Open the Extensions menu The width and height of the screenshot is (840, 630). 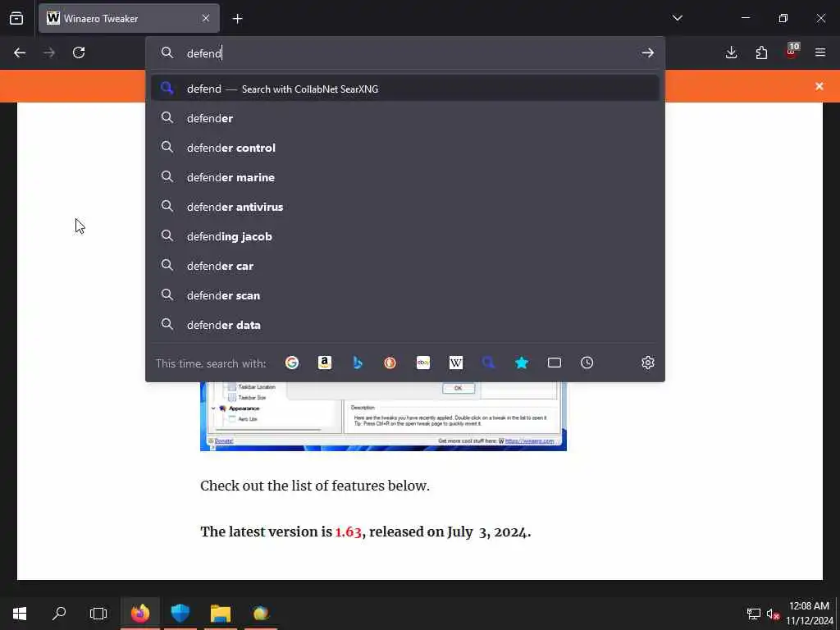coord(761,52)
